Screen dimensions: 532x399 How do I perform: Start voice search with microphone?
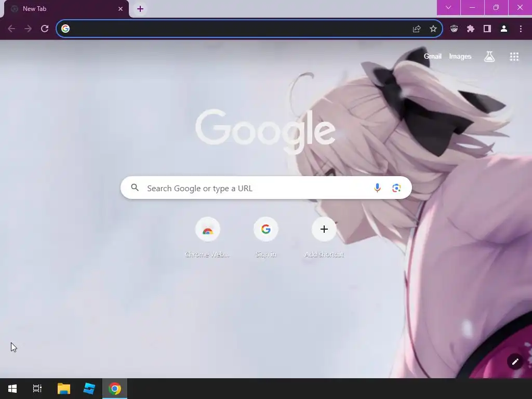click(x=377, y=188)
